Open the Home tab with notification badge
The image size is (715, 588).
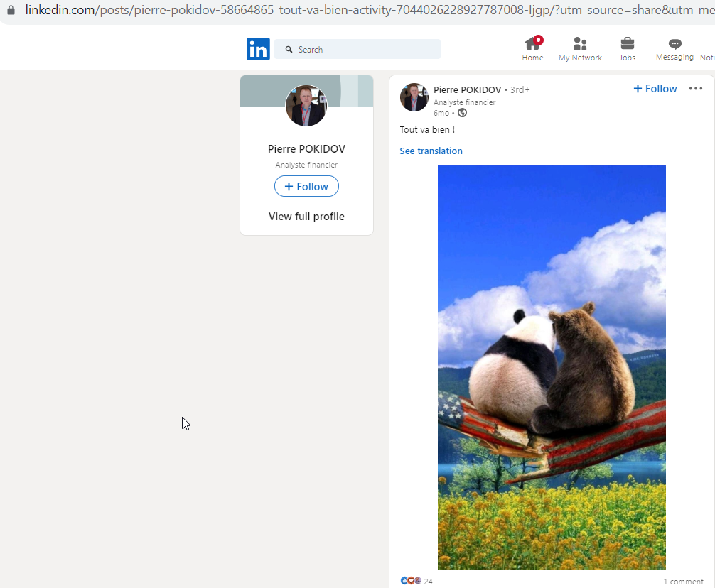coord(532,48)
